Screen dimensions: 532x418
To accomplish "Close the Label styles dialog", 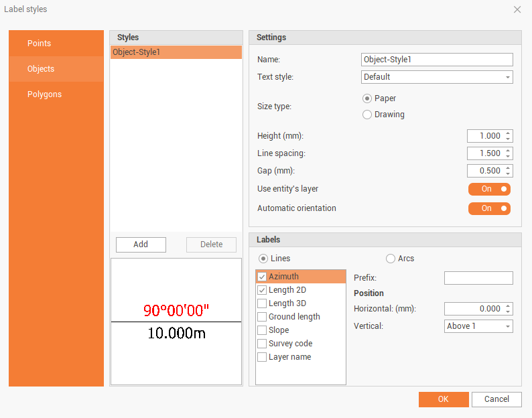I will pos(517,9).
